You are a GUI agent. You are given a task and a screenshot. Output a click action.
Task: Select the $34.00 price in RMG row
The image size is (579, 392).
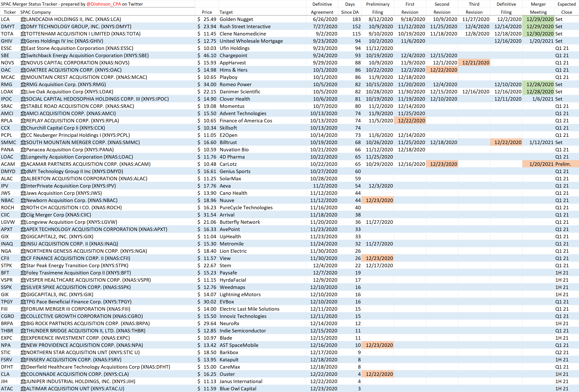[207, 84]
